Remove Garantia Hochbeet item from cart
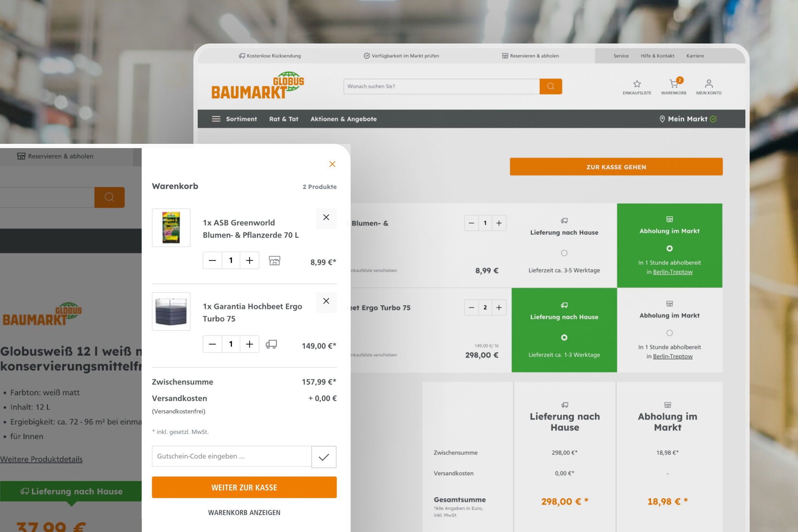The width and height of the screenshot is (798, 532). click(x=326, y=301)
